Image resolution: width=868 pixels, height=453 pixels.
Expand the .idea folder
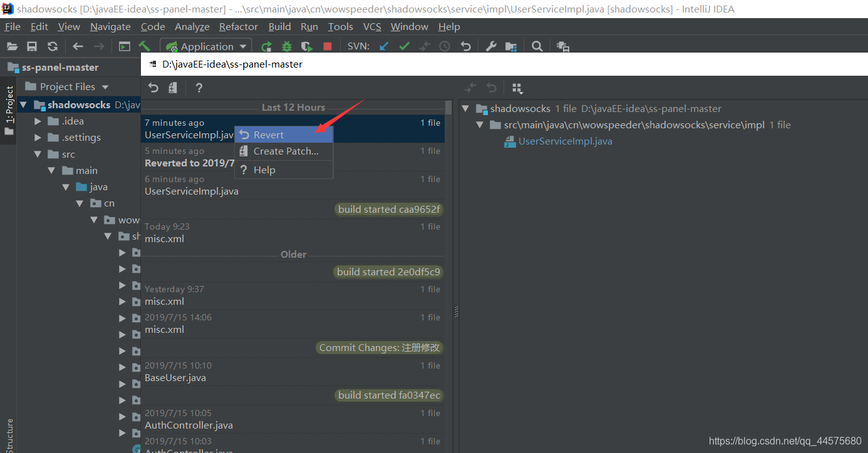click(x=38, y=121)
